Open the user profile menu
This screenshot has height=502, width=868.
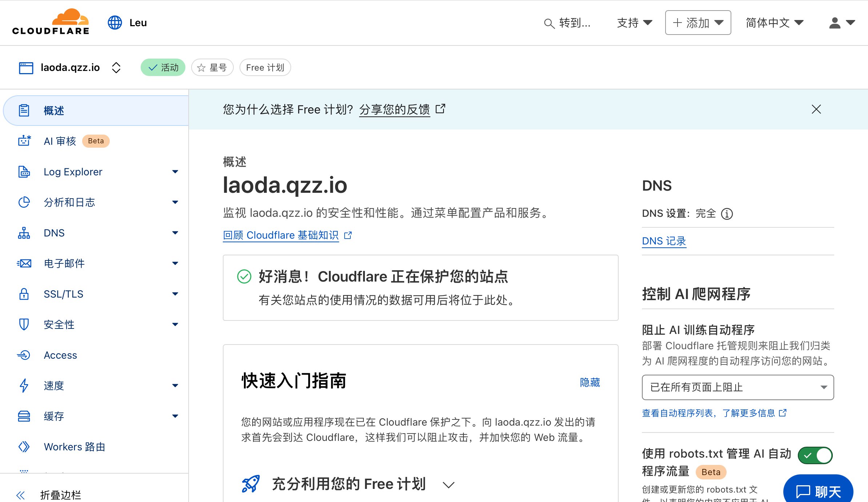pyautogui.click(x=842, y=23)
